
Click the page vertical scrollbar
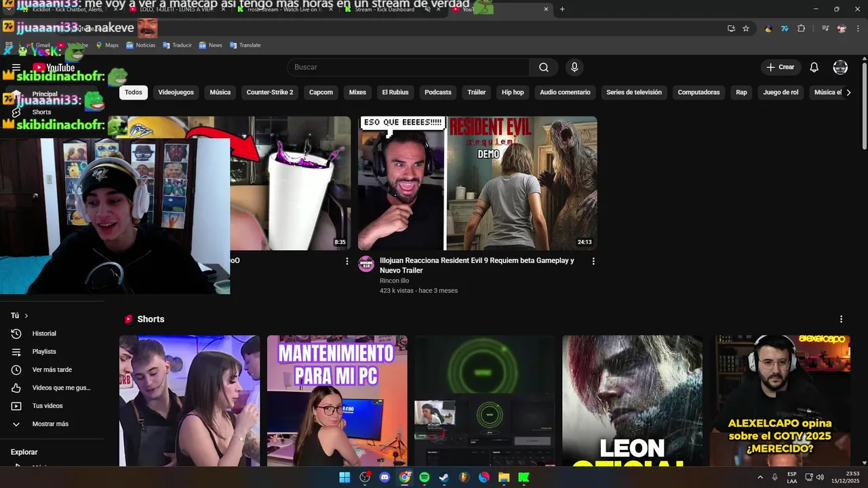pos(864,105)
